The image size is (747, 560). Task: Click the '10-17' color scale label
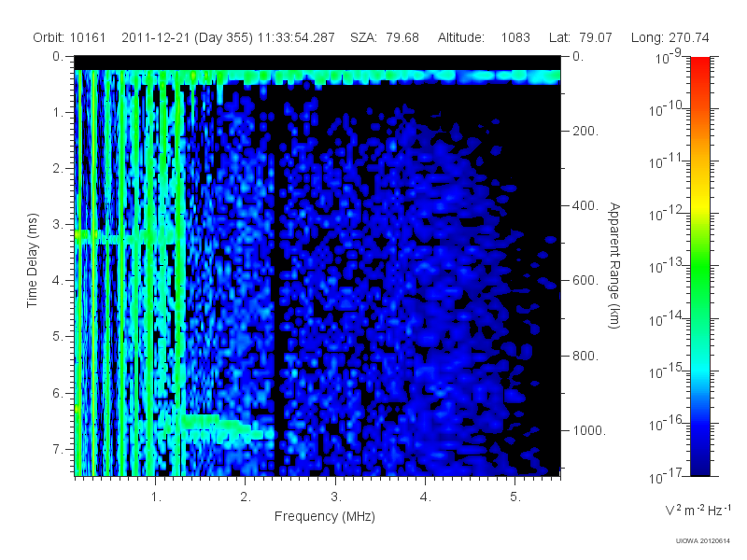pos(668,476)
